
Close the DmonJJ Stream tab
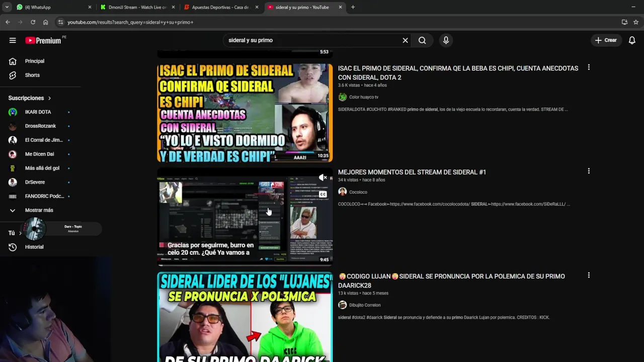pyautogui.click(x=174, y=7)
